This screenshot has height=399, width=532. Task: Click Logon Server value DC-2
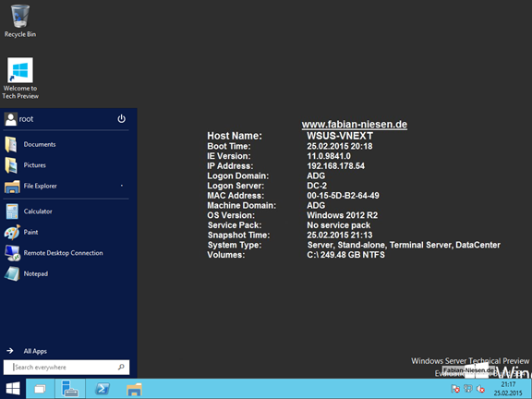317,186
